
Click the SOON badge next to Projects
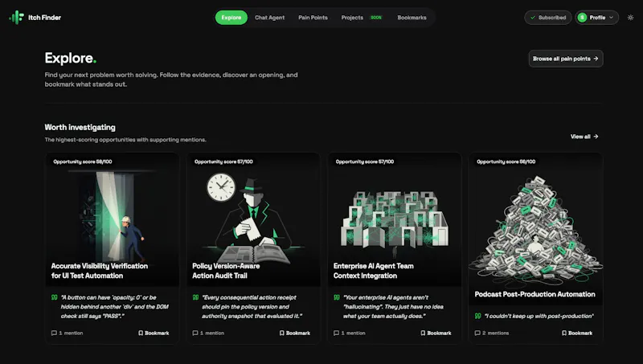click(376, 18)
